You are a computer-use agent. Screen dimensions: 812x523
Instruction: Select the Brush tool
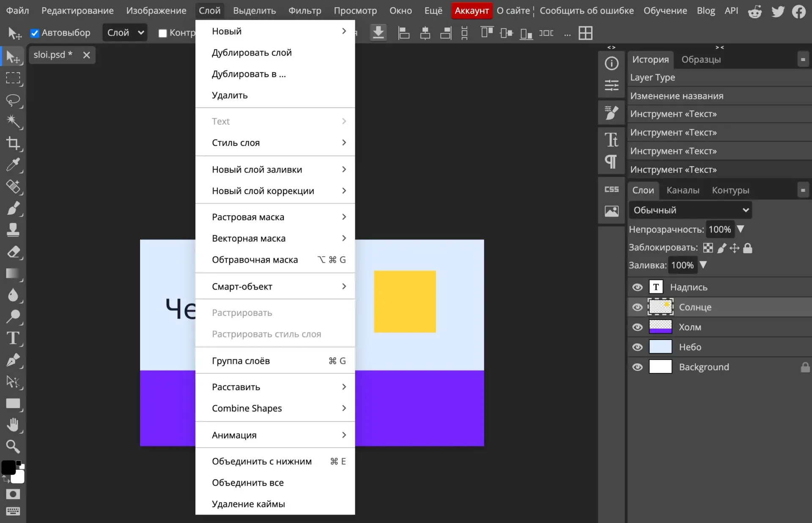[13, 208]
